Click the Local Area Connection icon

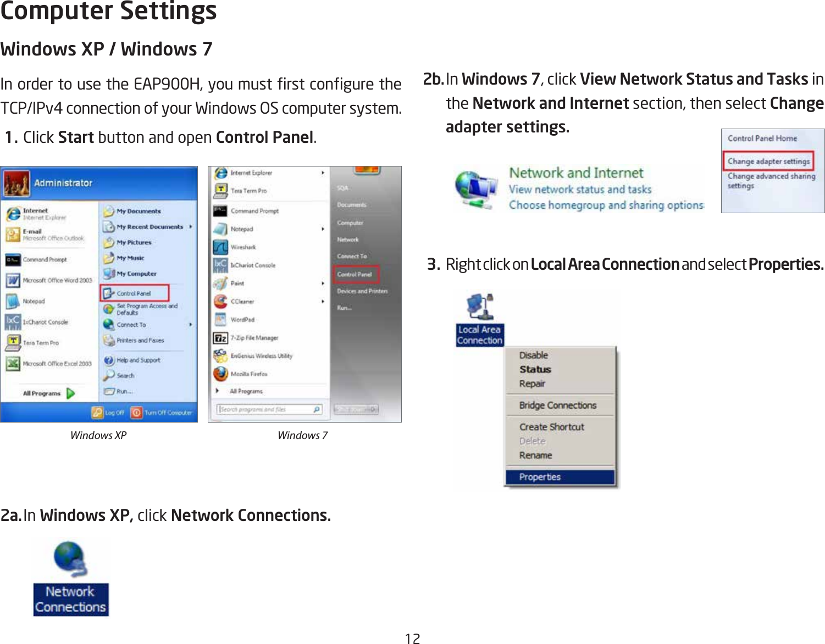pyautogui.click(x=480, y=319)
